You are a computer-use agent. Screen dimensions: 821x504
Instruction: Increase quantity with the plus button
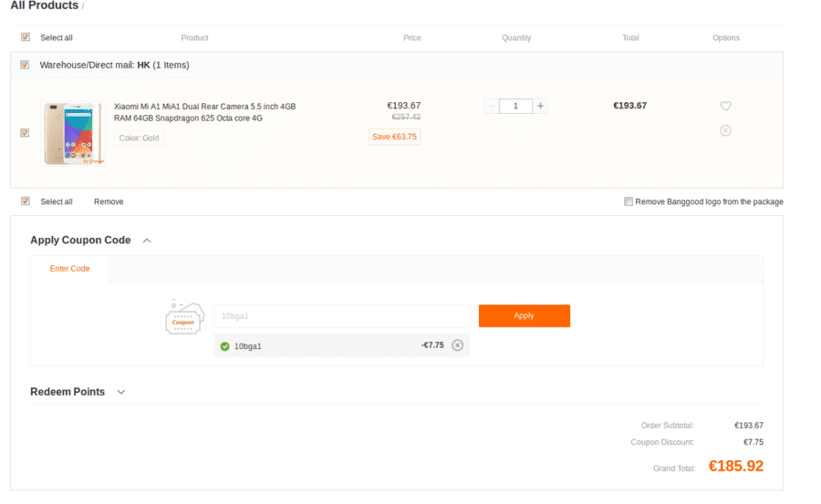pyautogui.click(x=540, y=106)
